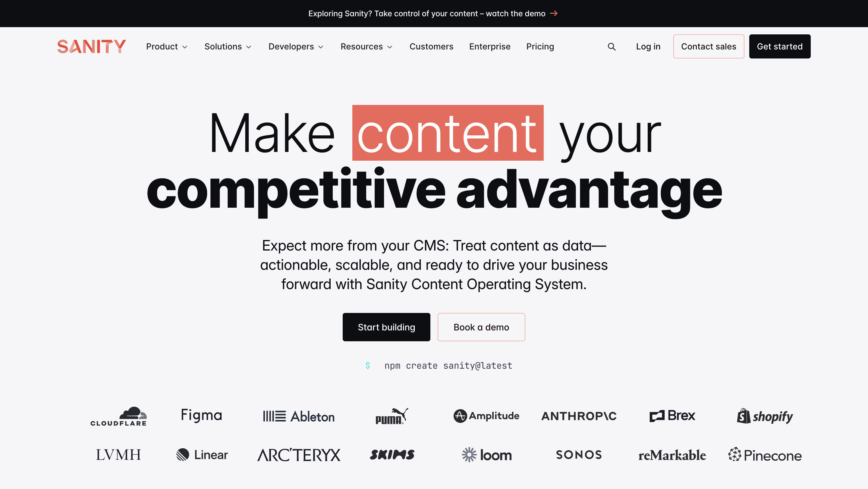This screenshot has width=868, height=489.
Task: Click the demo announcement banner arrow
Action: (x=555, y=13)
